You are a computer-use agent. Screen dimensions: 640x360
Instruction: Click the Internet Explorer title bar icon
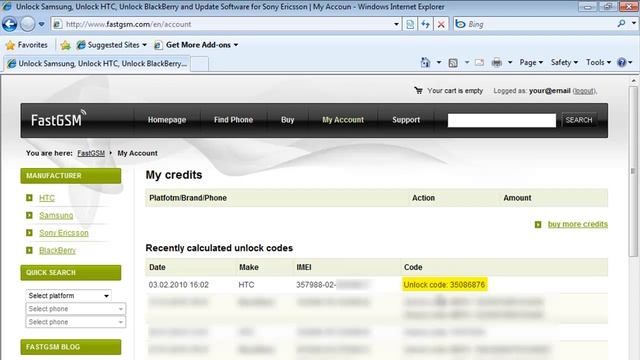[7, 7]
